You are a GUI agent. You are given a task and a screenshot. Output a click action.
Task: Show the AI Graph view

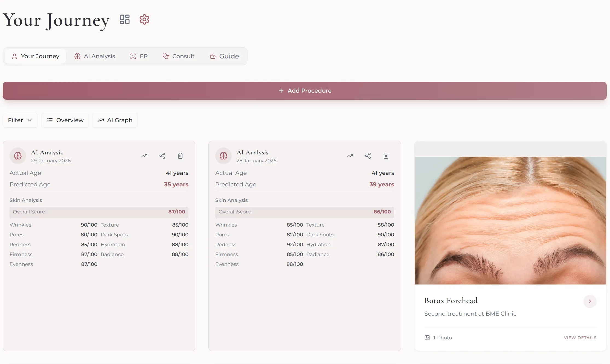pos(115,120)
